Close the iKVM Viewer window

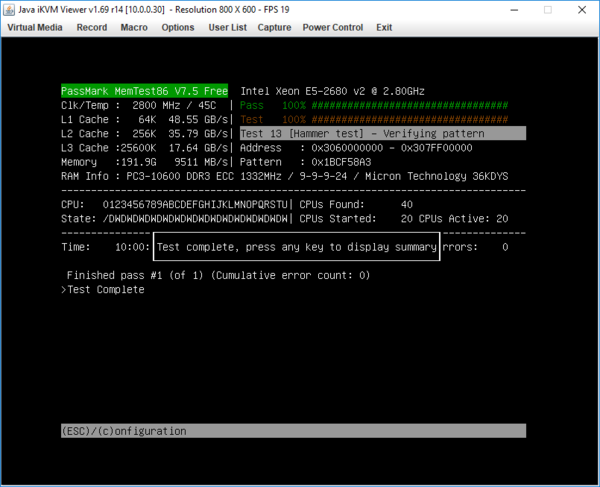[582, 10]
